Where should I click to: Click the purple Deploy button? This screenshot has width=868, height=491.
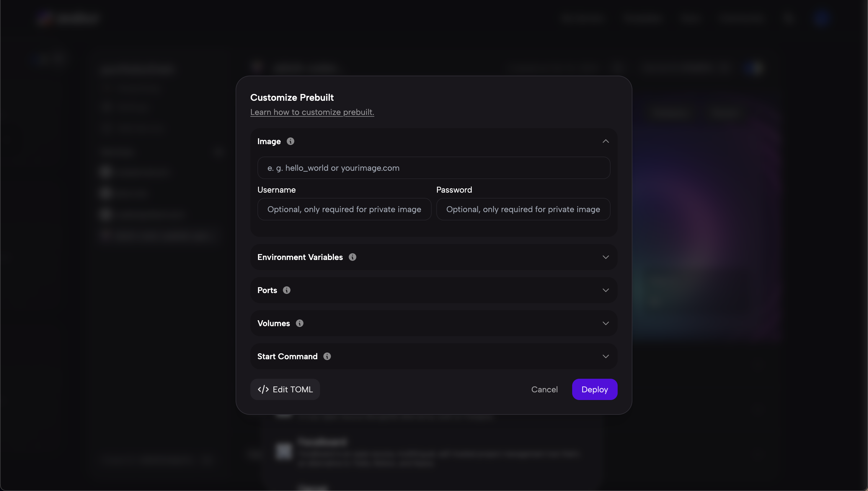coord(595,389)
